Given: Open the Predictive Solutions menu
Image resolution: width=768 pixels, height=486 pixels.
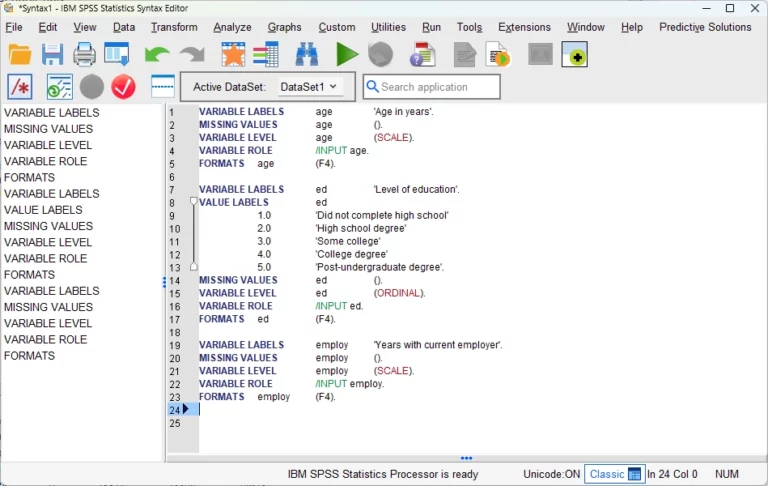Looking at the screenshot, I should tap(705, 27).
